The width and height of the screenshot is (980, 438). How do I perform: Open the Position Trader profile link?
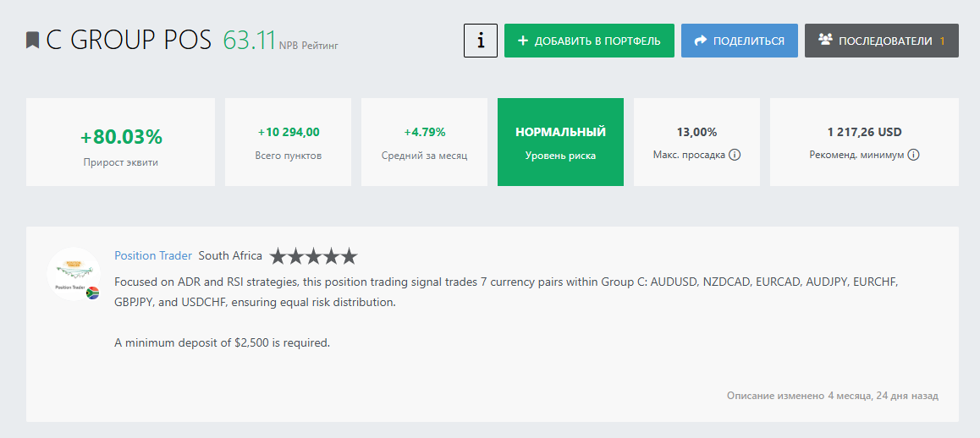153,256
